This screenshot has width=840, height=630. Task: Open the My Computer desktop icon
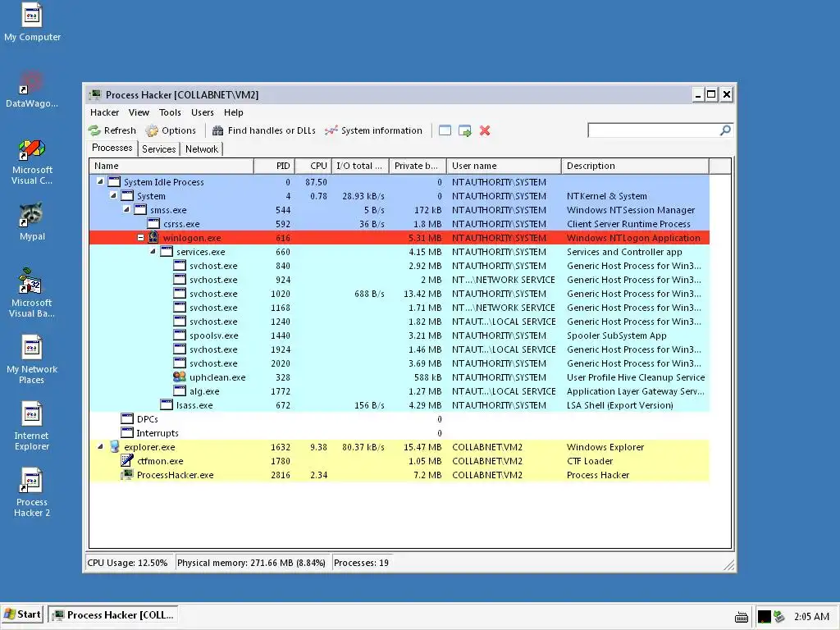(32, 22)
